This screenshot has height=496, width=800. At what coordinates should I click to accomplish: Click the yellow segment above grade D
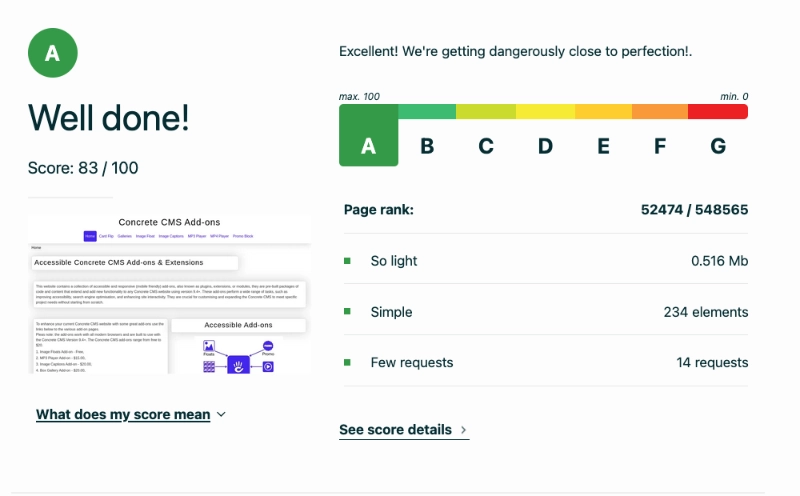pyautogui.click(x=545, y=111)
